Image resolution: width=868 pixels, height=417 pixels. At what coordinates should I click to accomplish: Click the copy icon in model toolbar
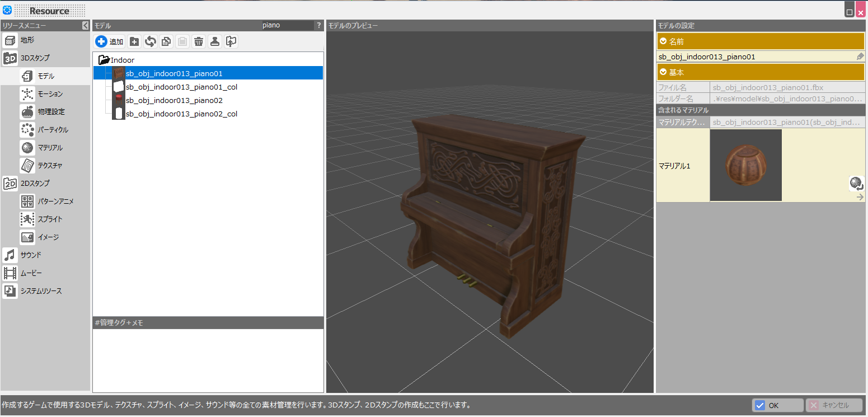tap(166, 41)
